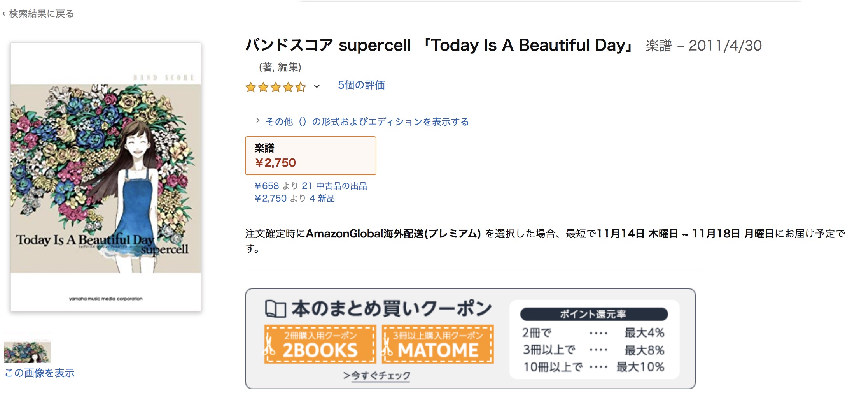Select the 楽譜 ¥2,750 format box
This screenshot has height=401, width=868.
tap(310, 156)
